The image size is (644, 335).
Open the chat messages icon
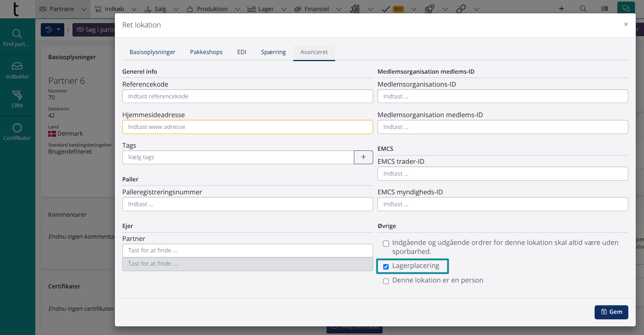click(626, 9)
